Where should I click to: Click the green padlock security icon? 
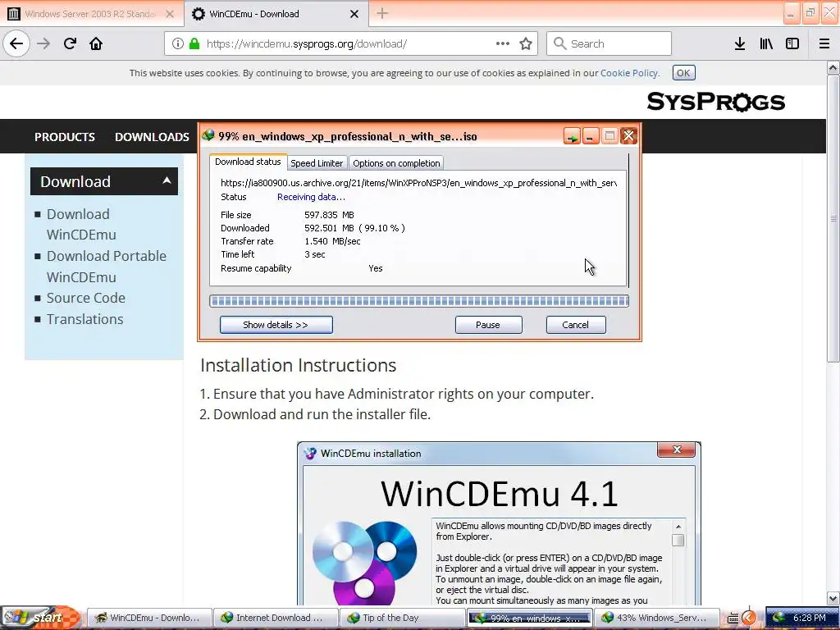(194, 43)
